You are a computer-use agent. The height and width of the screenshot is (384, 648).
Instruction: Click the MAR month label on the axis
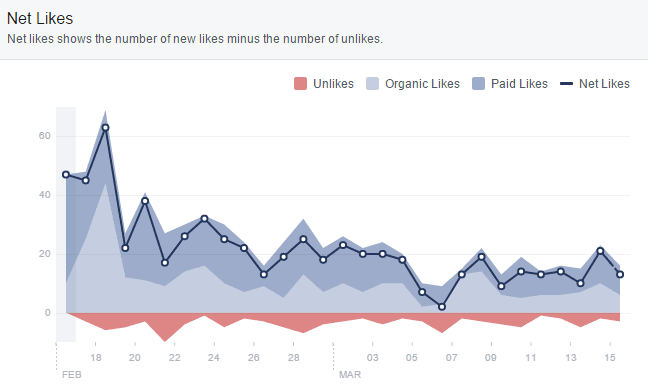point(350,375)
